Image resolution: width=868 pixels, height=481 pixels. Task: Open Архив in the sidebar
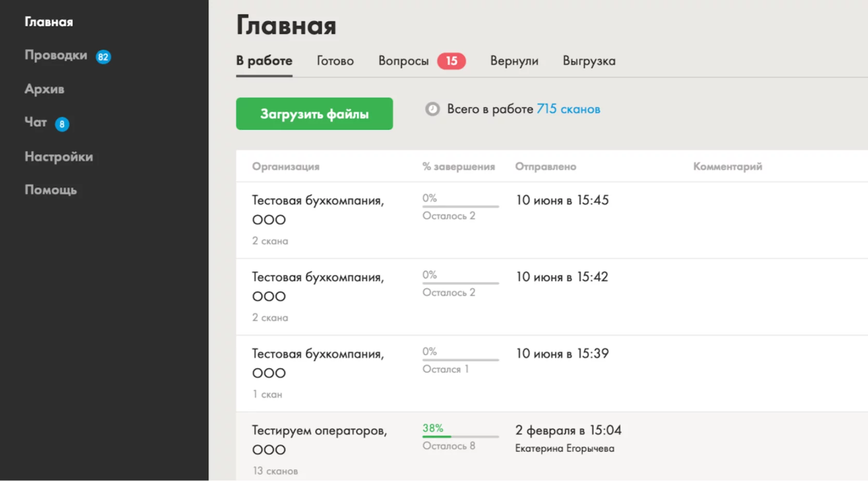pyautogui.click(x=44, y=89)
